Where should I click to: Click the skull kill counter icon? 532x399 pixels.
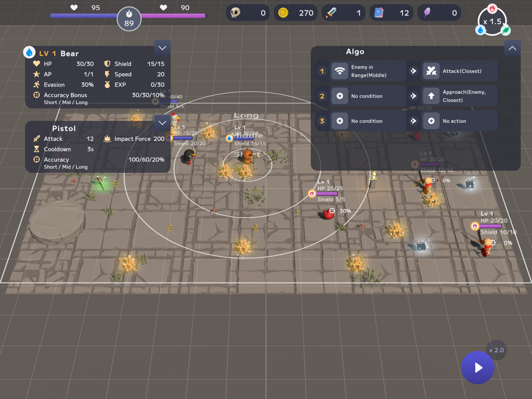tap(235, 13)
